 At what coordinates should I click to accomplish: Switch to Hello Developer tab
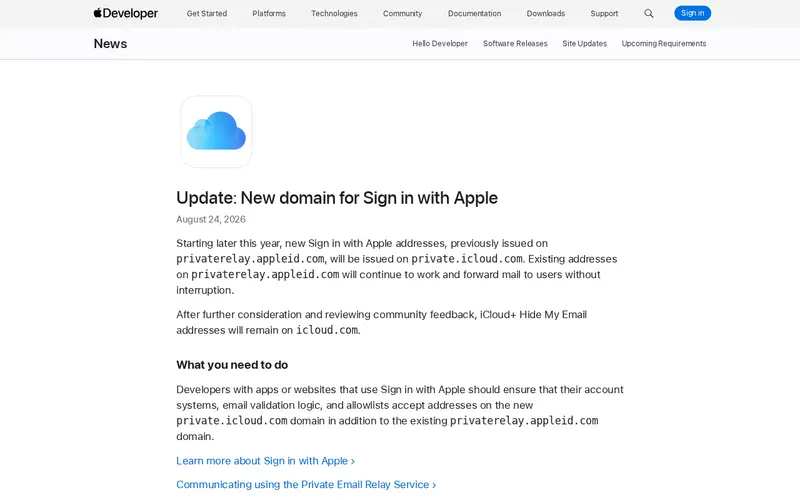(440, 44)
